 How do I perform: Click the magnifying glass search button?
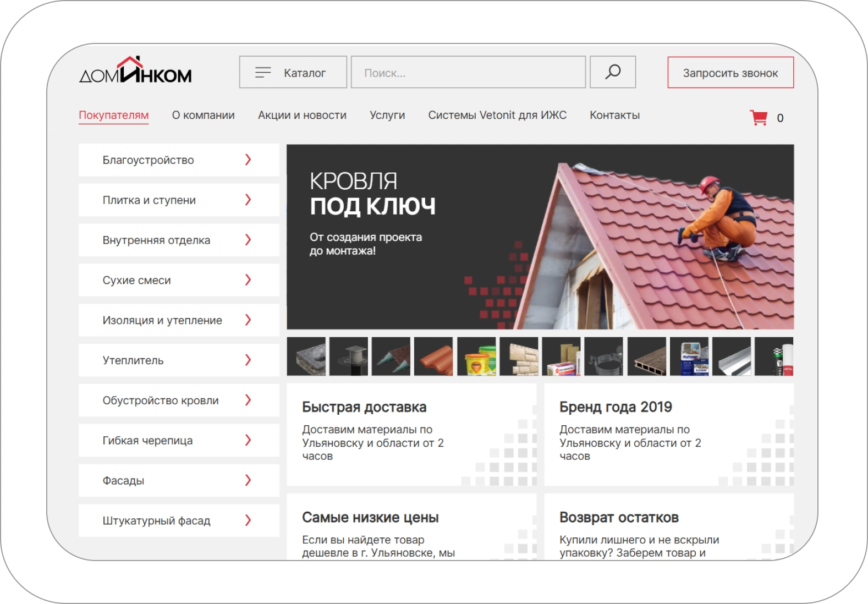click(x=612, y=72)
